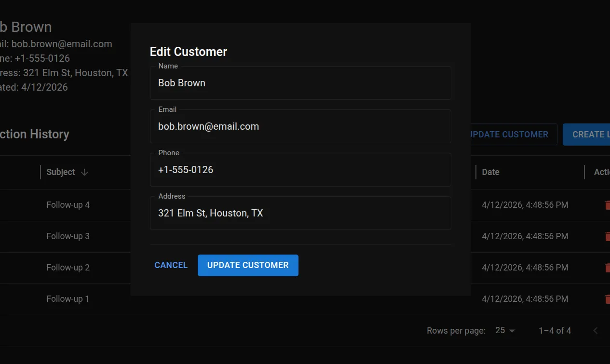This screenshot has width=610, height=364.
Task: Click the Subject column header
Action: 60,172
